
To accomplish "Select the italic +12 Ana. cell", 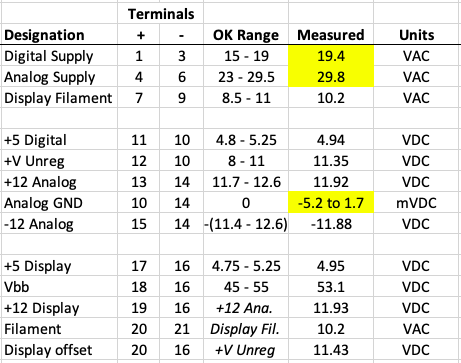I will (x=246, y=308).
